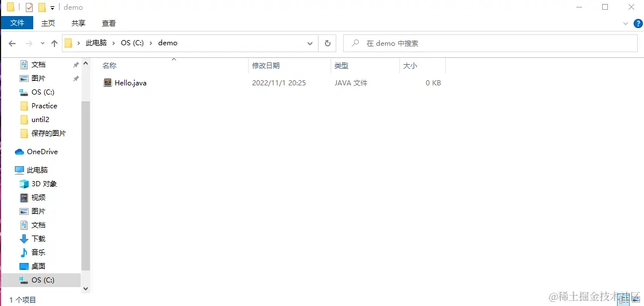Refresh the demo folder view

click(327, 44)
